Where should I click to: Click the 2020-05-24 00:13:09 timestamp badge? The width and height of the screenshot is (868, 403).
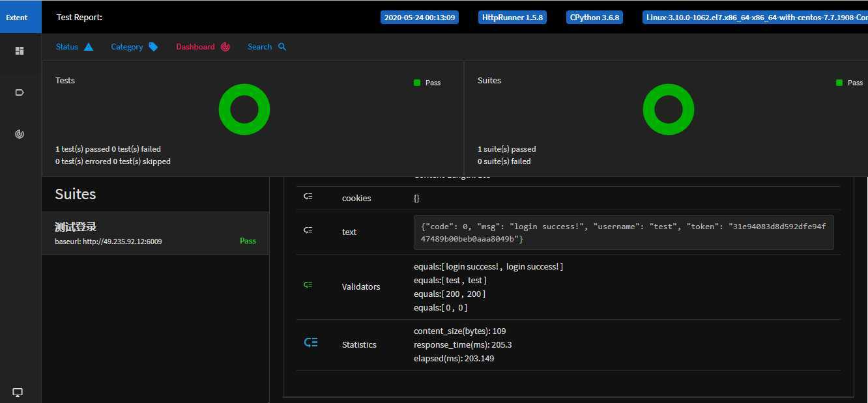pyautogui.click(x=420, y=18)
